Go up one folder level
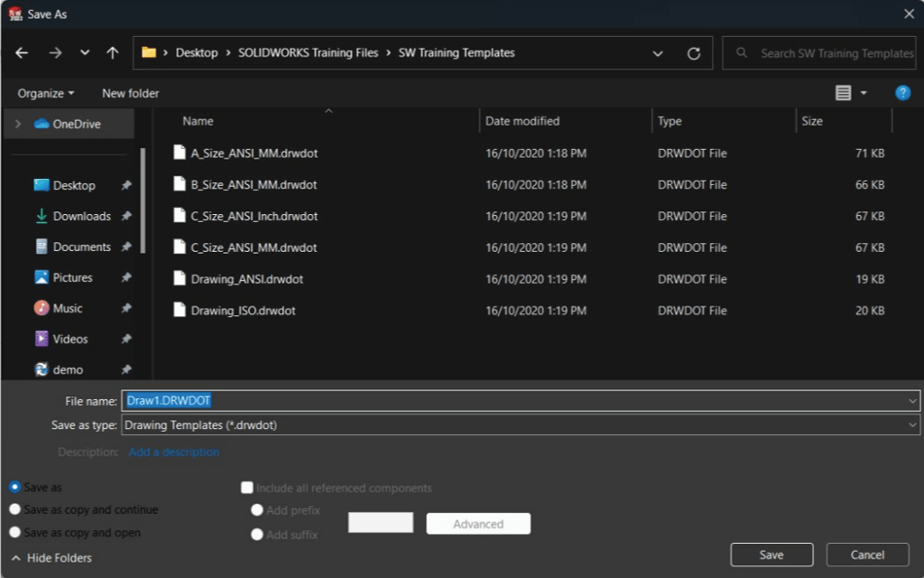 [113, 53]
